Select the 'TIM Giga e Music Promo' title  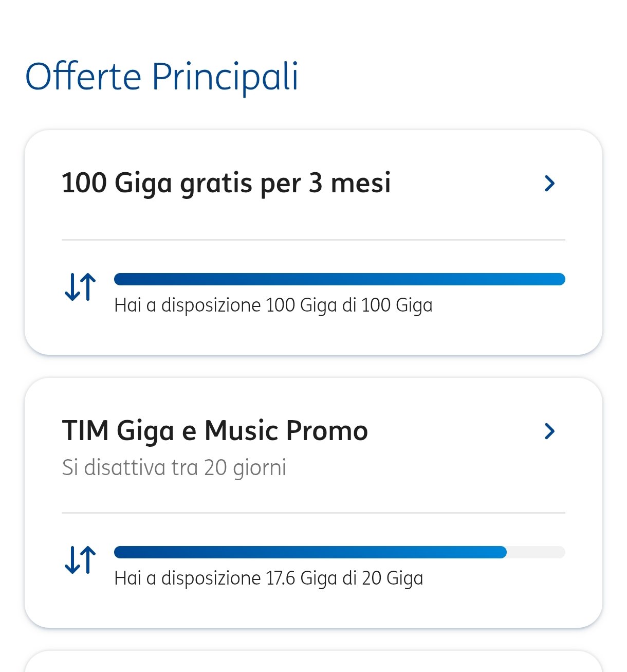point(215,431)
